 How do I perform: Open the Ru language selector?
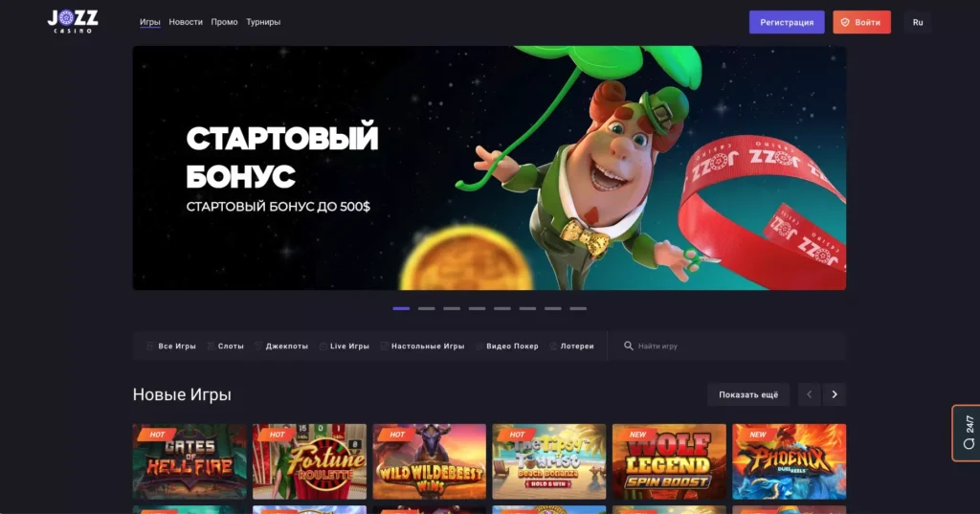tap(918, 22)
